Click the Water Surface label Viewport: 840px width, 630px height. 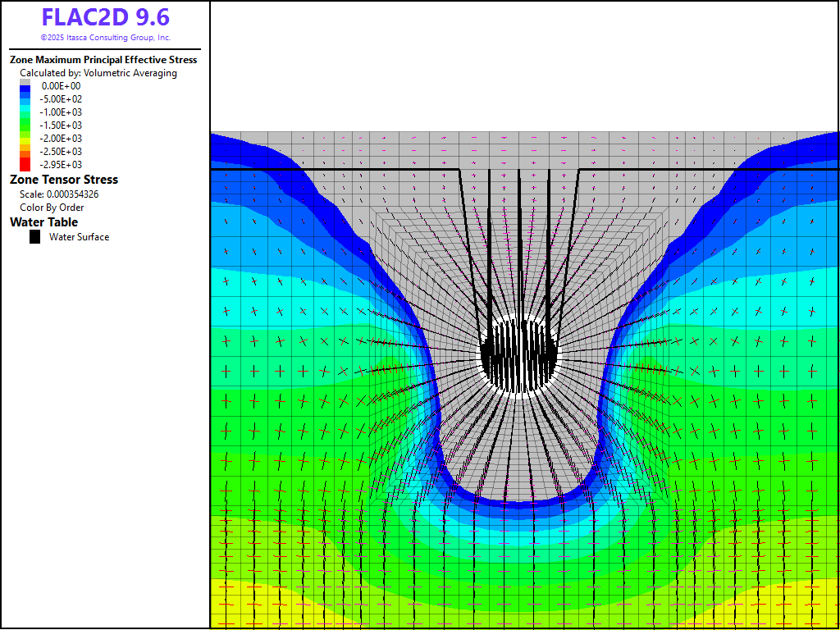coord(79,237)
